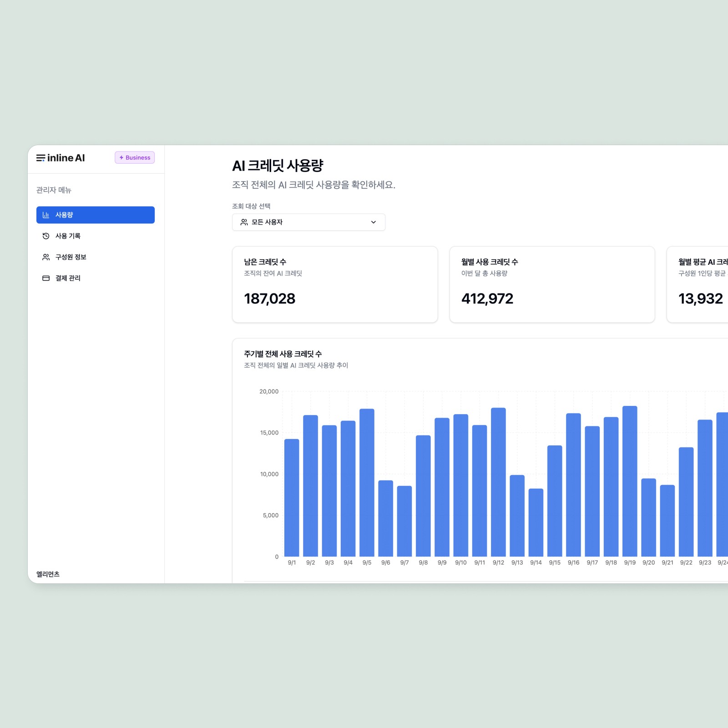The image size is (728, 728).
Task: Click the 187,028 remaining credits value
Action: (269, 298)
